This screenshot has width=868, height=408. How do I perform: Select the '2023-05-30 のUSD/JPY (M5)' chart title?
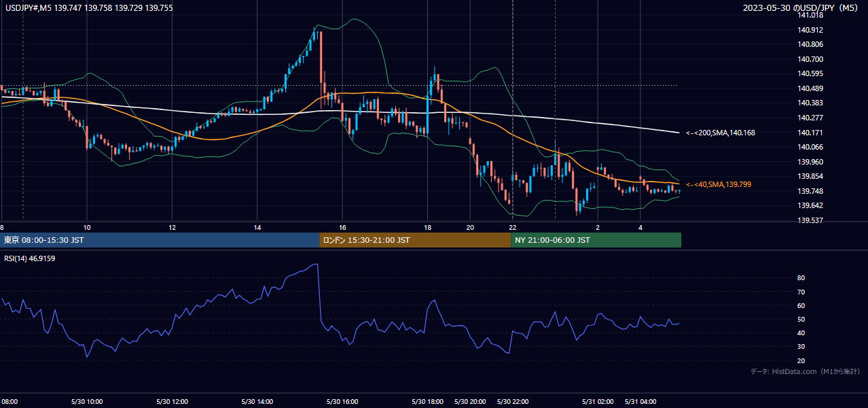click(801, 7)
